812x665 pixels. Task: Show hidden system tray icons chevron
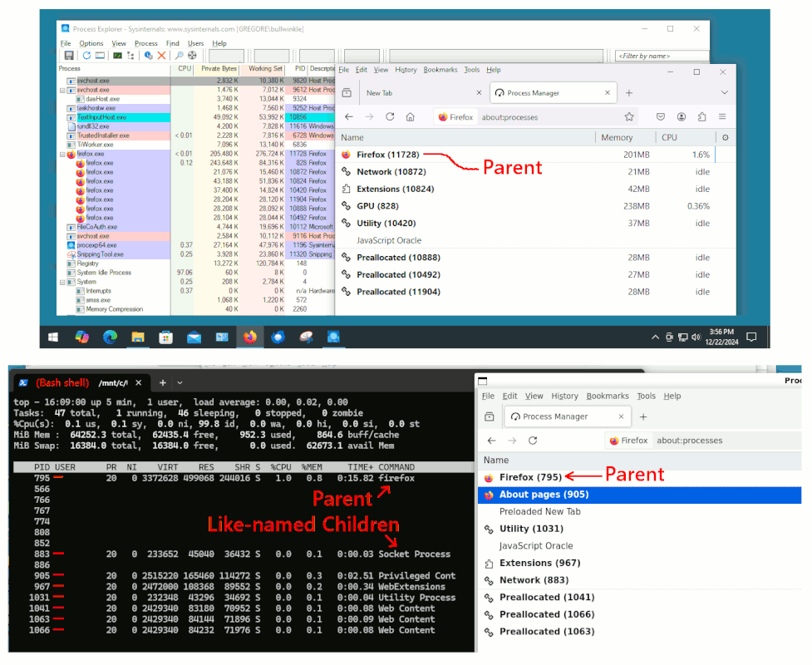(655, 337)
